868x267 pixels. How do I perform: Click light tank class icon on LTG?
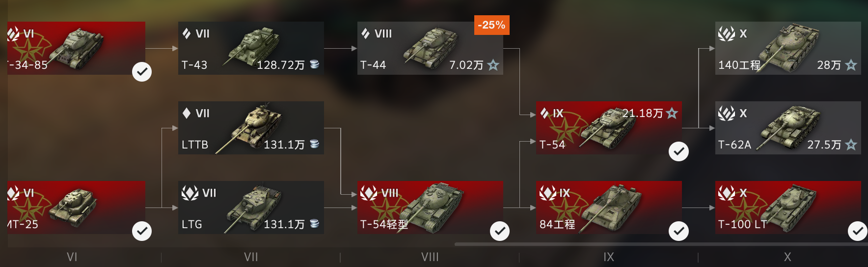(x=190, y=193)
